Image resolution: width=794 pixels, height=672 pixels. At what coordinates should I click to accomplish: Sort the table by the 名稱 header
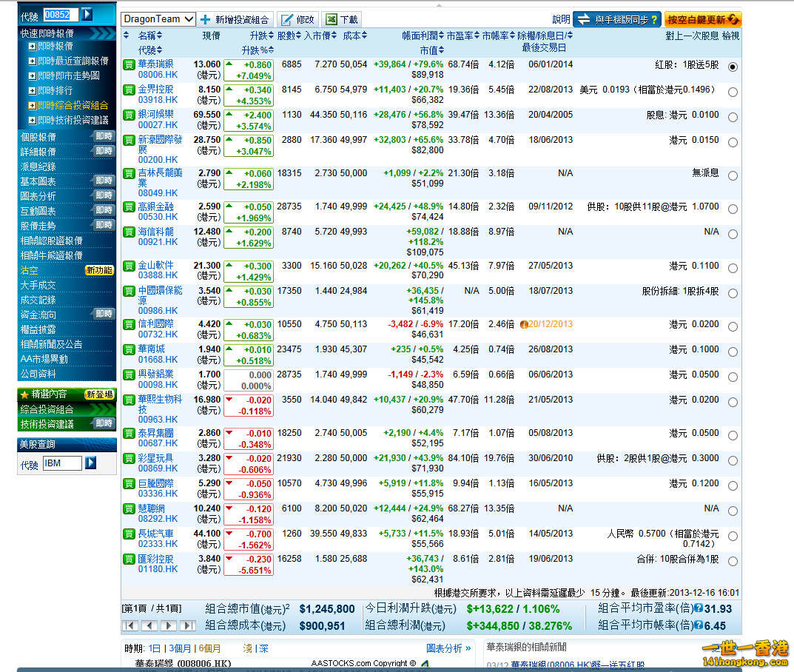150,36
